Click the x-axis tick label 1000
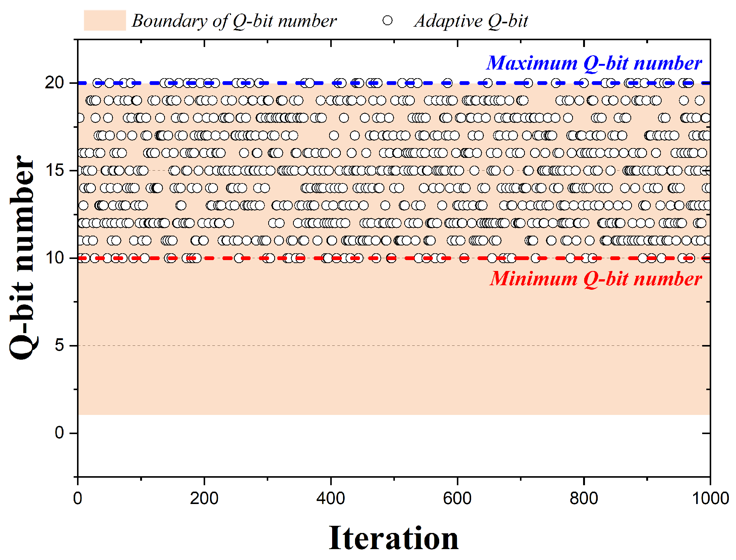This screenshot has width=736, height=560. point(710,498)
